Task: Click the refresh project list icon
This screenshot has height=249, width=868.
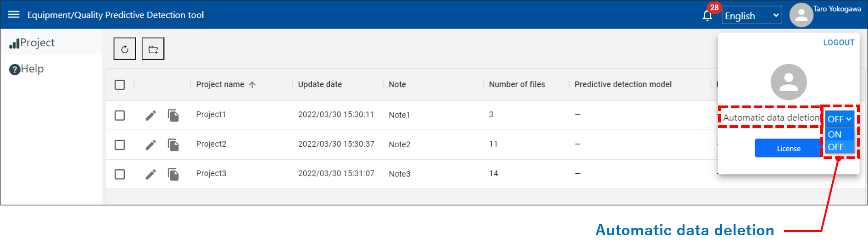Action: (x=125, y=49)
